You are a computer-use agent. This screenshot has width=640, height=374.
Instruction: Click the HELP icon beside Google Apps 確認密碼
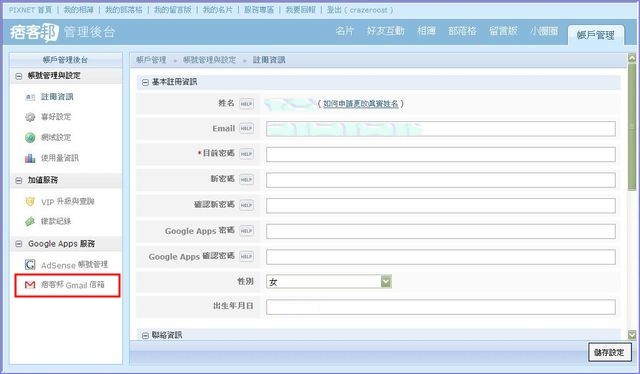click(246, 256)
